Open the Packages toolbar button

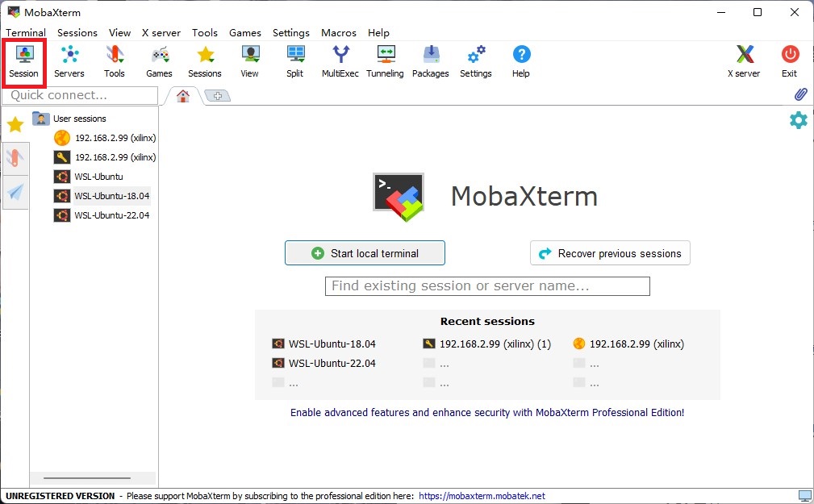[x=430, y=62]
